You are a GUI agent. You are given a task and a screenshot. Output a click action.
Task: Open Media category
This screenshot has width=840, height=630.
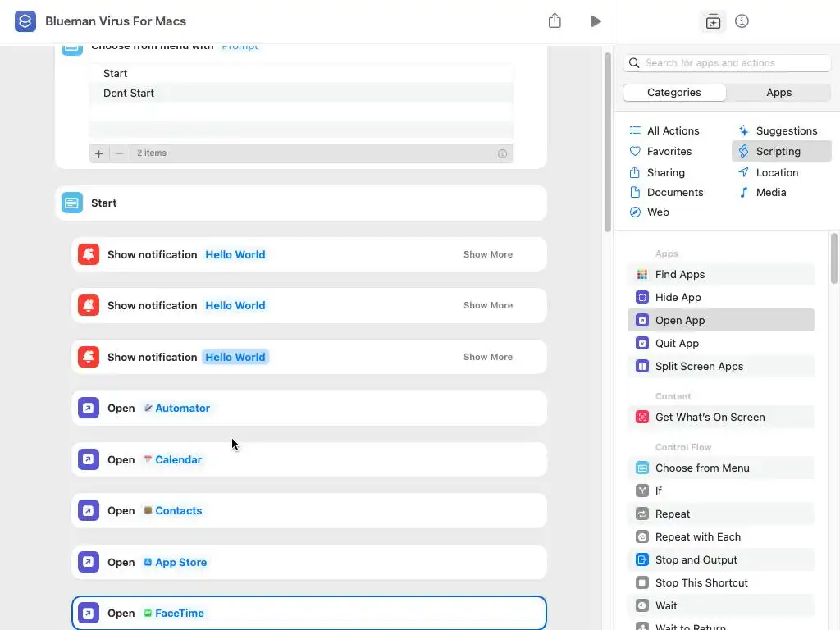762,192
